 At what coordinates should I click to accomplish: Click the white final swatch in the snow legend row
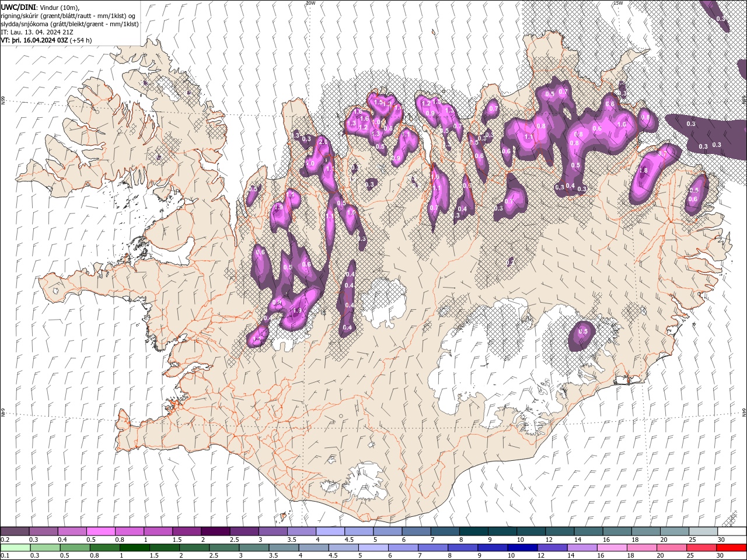731,531
